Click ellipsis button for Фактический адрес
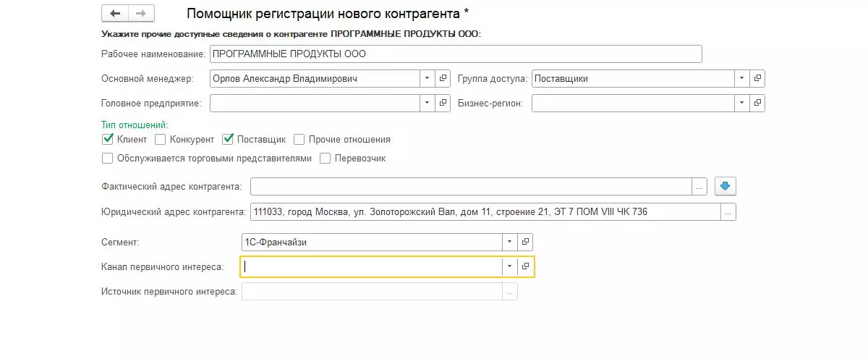The height and width of the screenshot is (362, 868). 699,187
